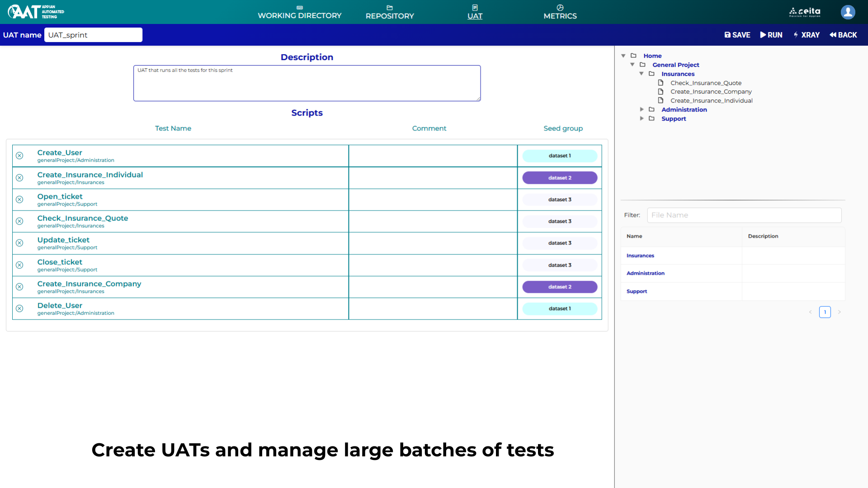The width and height of the screenshot is (868, 488).
Task: Click the Administration folder icon in tree
Action: 651,109
